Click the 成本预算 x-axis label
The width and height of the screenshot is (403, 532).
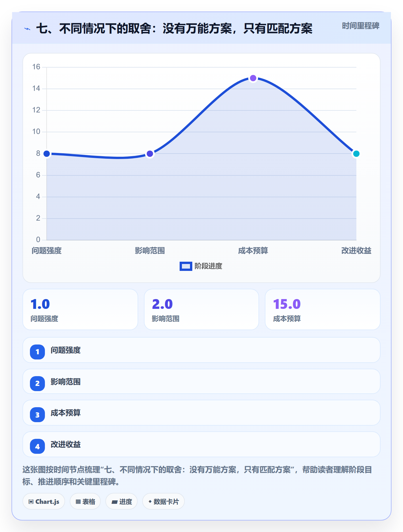253,251
